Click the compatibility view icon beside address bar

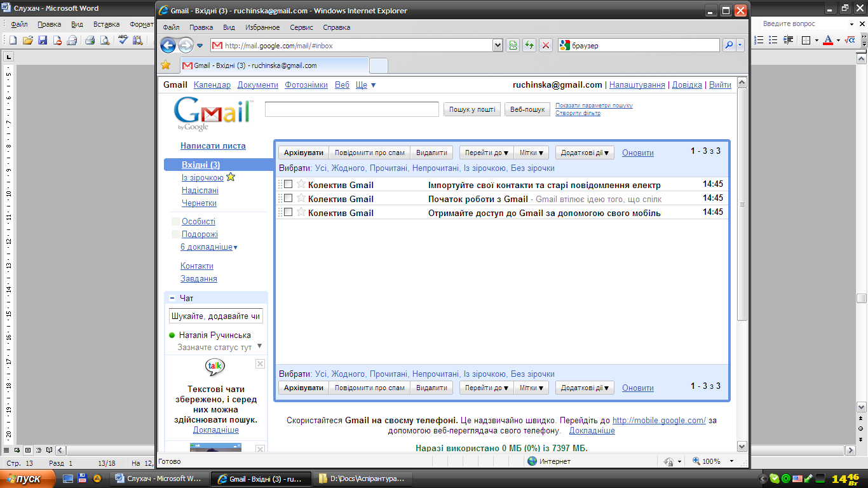click(512, 45)
